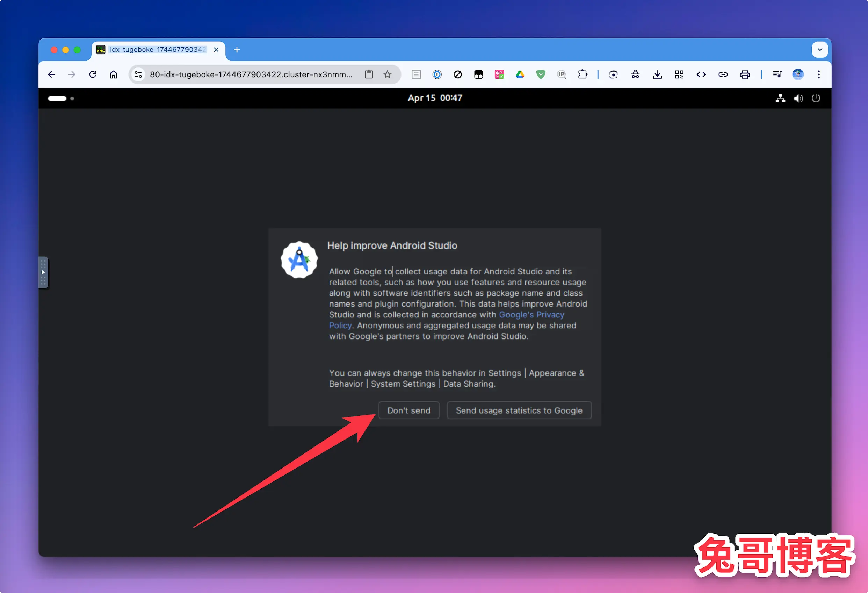Open the IP lookup extension
868x593 pixels.
(x=561, y=74)
